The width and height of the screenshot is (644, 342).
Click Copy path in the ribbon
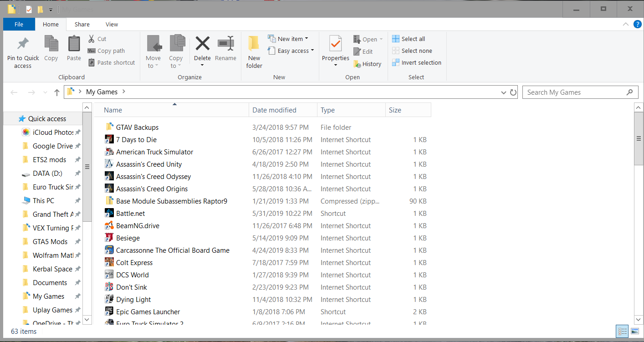click(x=106, y=51)
